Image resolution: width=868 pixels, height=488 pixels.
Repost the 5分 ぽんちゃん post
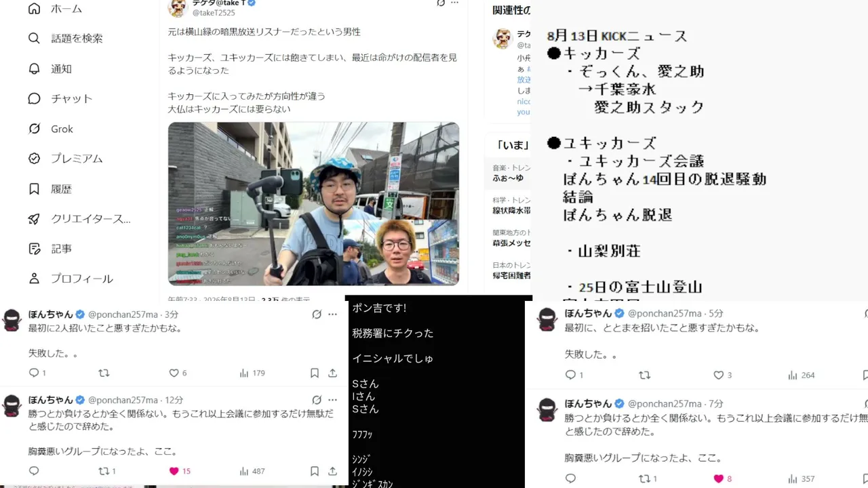point(645,375)
